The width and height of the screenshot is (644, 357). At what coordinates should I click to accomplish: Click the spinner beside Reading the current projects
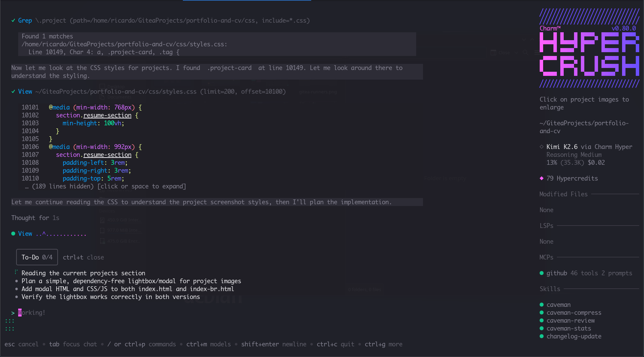pos(16,273)
